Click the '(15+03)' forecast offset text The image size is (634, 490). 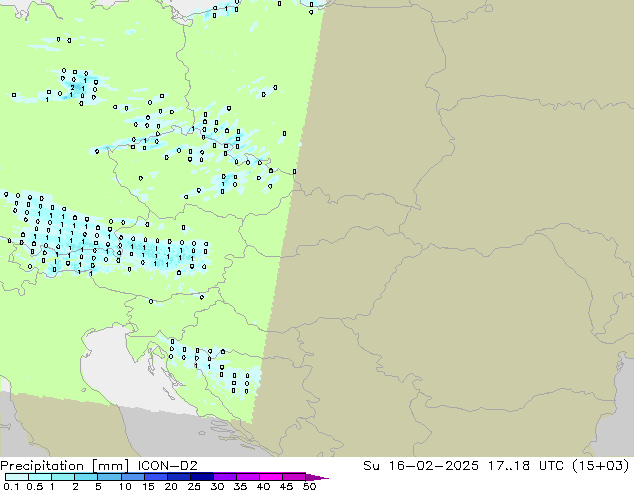point(600,466)
